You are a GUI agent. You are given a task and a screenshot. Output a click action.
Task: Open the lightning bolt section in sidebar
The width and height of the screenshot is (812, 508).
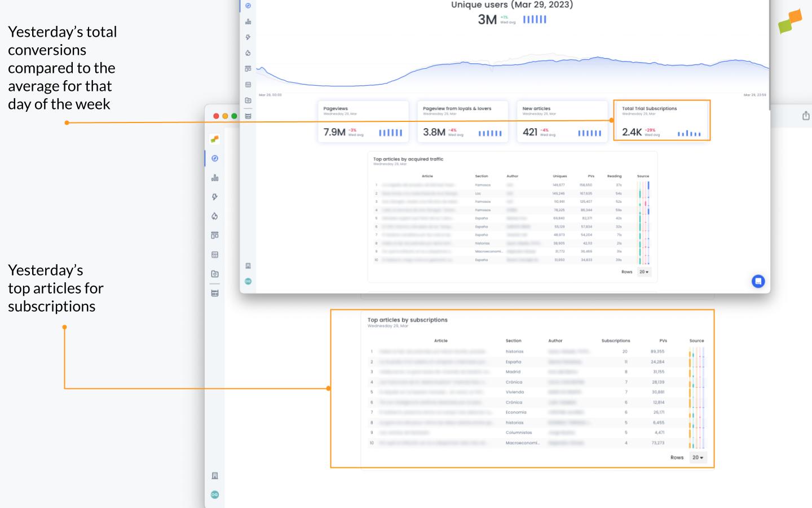pyautogui.click(x=214, y=196)
